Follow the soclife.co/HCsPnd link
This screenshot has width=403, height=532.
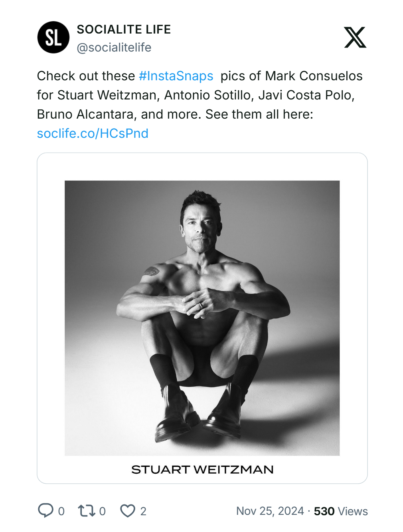click(x=93, y=133)
